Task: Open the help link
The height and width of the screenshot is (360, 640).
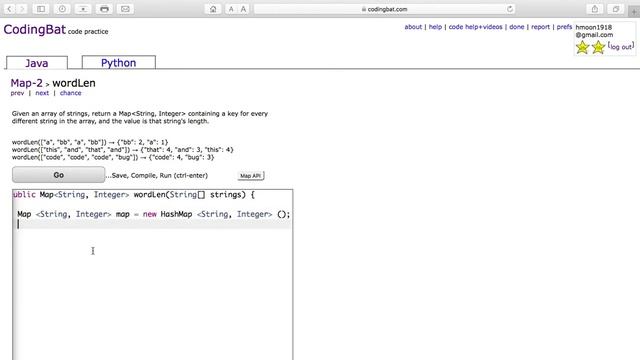Action: [435, 27]
